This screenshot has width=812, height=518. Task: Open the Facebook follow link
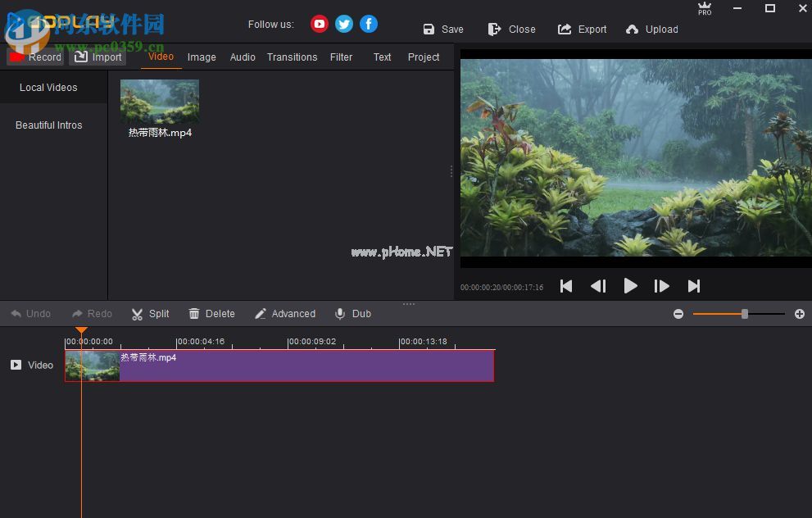pyautogui.click(x=369, y=24)
